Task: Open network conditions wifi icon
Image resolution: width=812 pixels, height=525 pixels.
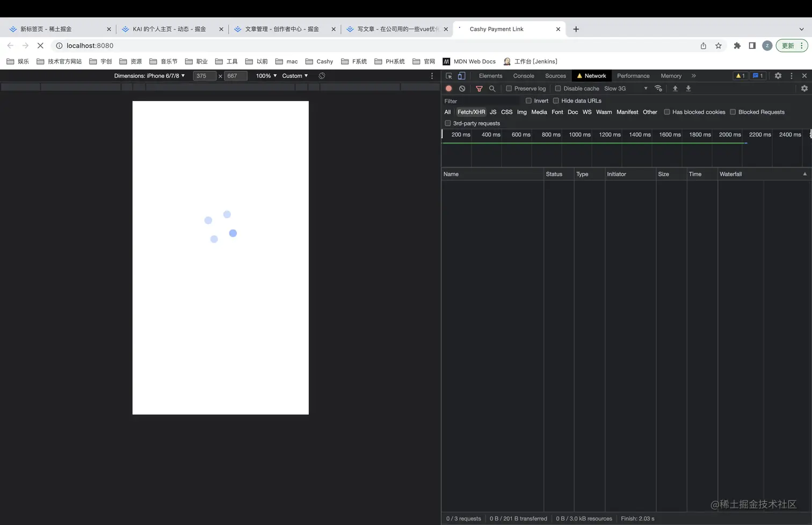Action: pos(658,89)
